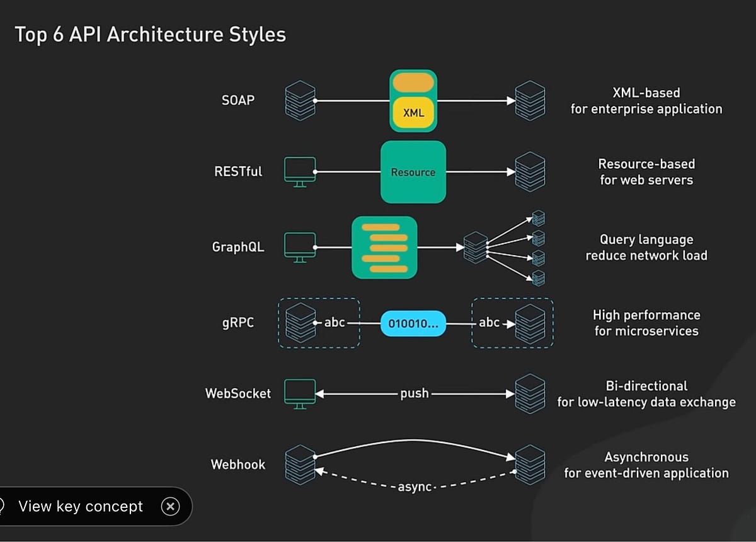
Task: Expand the gRPC architecture style entry
Action: [x=238, y=323]
